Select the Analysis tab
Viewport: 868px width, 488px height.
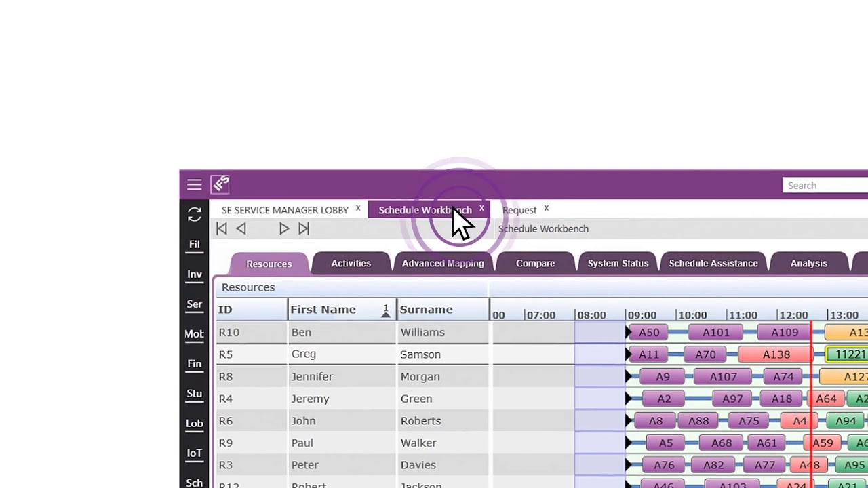pyautogui.click(x=809, y=263)
